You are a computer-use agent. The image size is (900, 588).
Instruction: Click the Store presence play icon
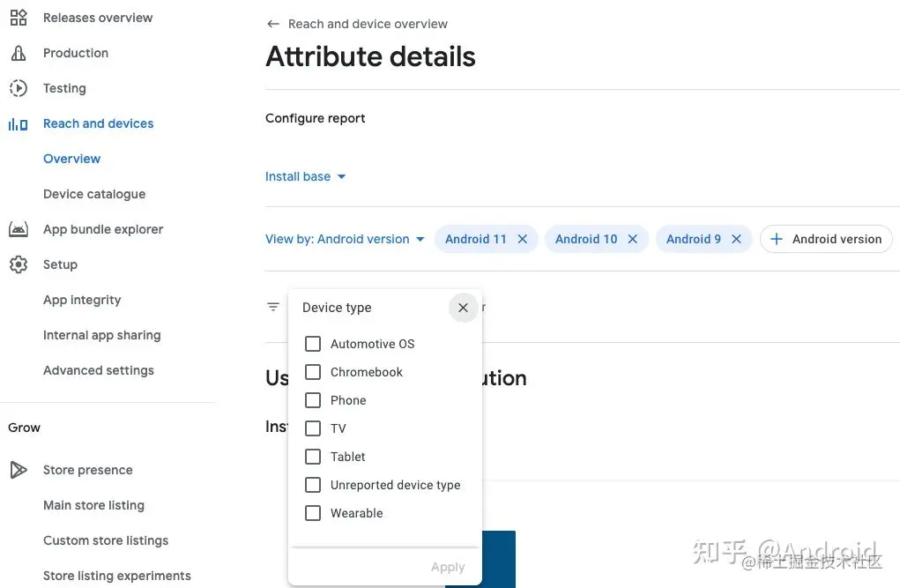click(19, 470)
